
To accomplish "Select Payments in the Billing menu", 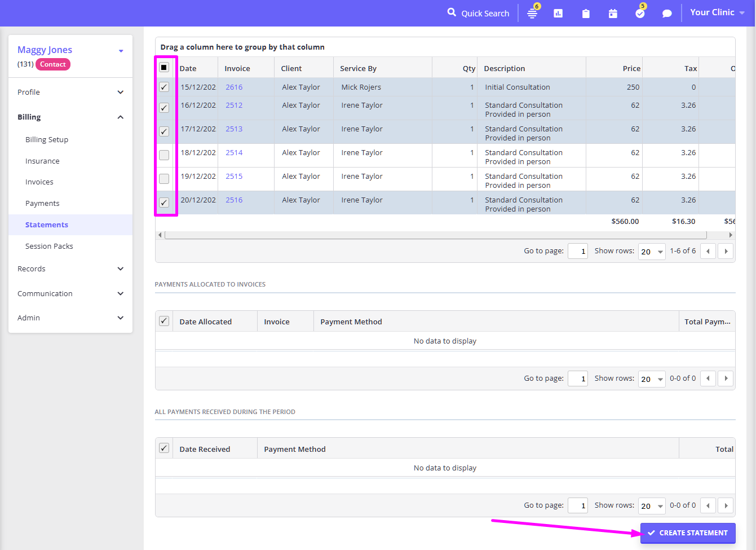I will pos(42,204).
